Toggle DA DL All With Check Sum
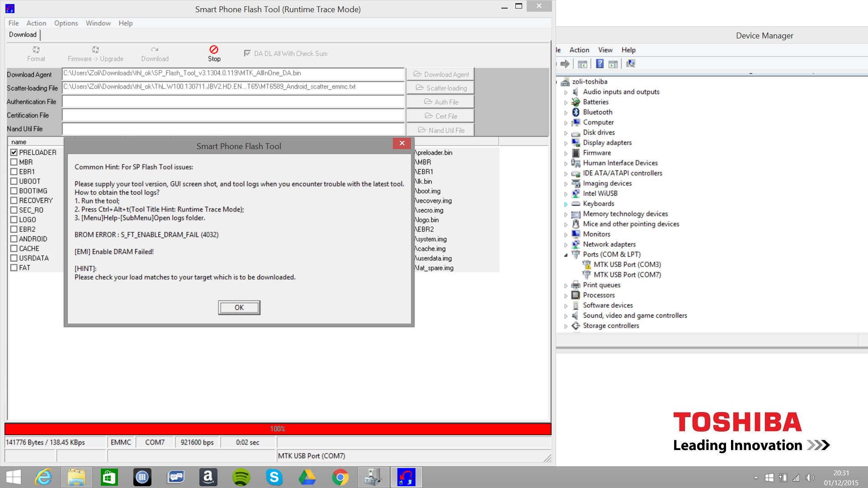Screen dimensions: 868x488 point(247,53)
